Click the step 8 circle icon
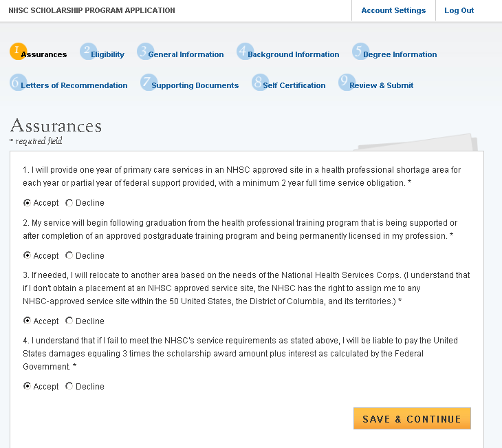This screenshot has width=502, height=448. coord(259,82)
